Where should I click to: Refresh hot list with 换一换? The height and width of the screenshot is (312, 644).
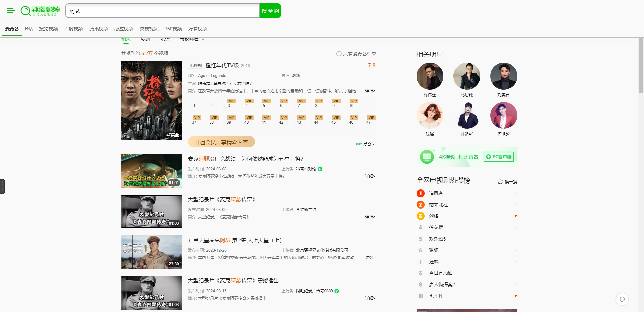(x=507, y=182)
